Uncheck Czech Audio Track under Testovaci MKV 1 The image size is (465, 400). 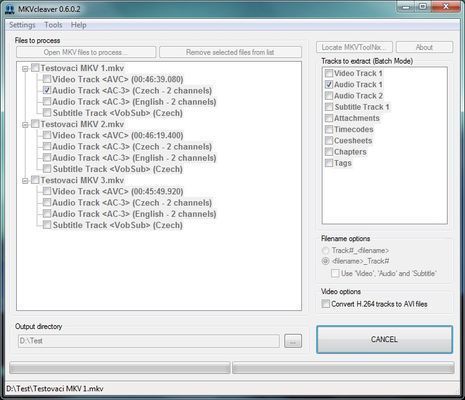point(47,90)
